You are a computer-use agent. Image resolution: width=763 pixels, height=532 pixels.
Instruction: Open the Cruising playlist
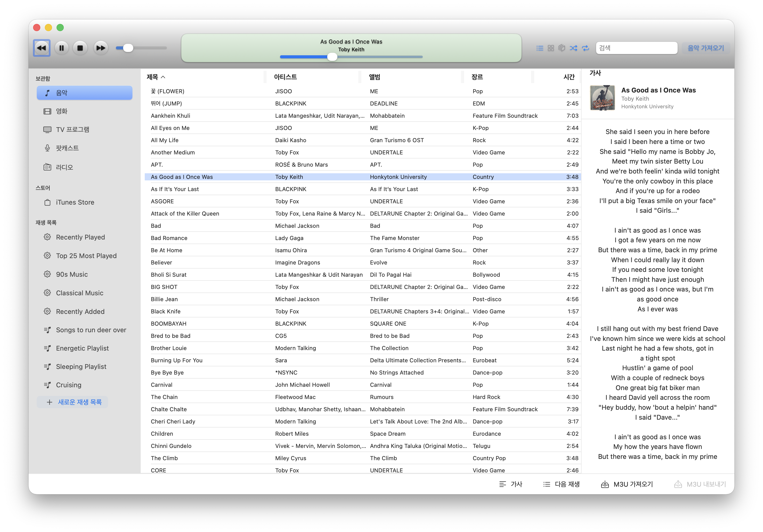tap(84, 385)
